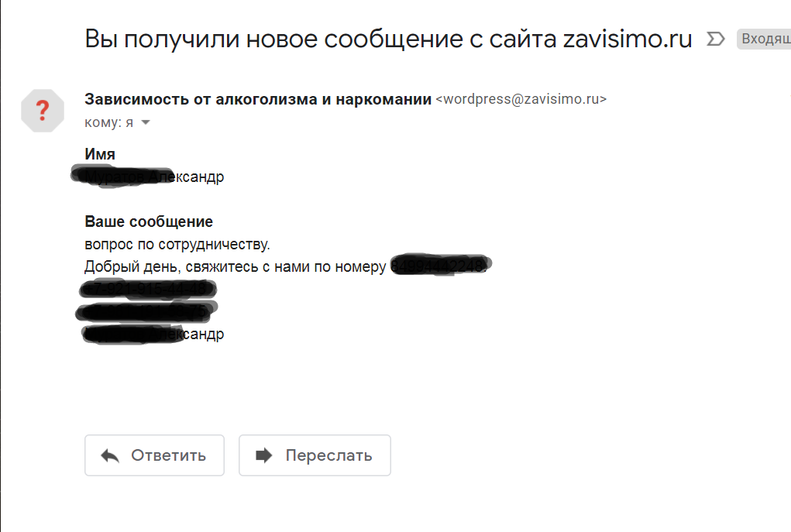
Task: Click the "Входящие" label chip
Action: [x=765, y=39]
